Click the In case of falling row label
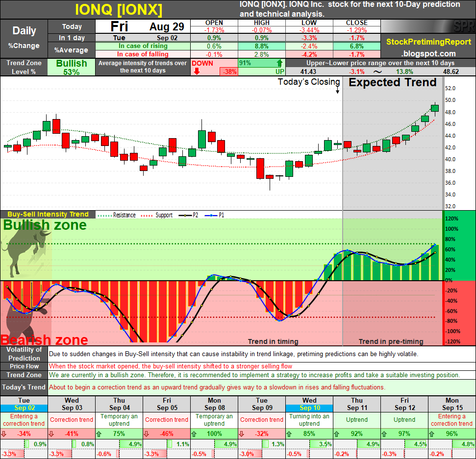Screen dimensions: 476x459 coord(143,54)
